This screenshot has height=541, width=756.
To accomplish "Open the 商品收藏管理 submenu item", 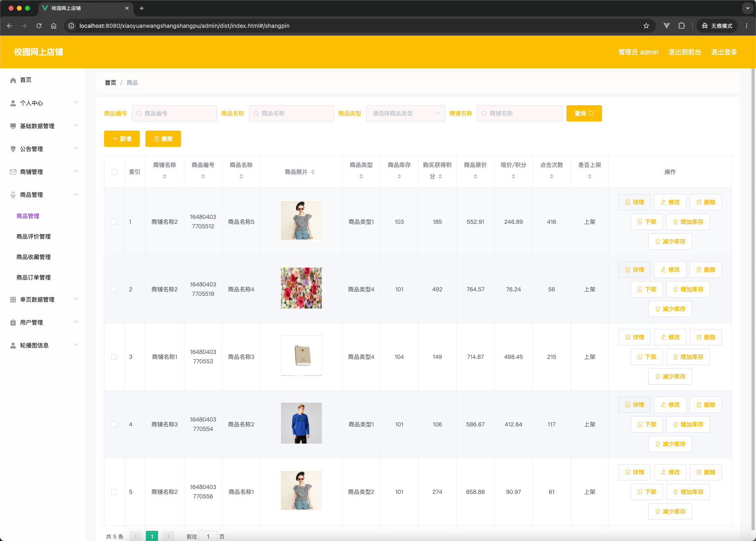I will click(x=34, y=257).
